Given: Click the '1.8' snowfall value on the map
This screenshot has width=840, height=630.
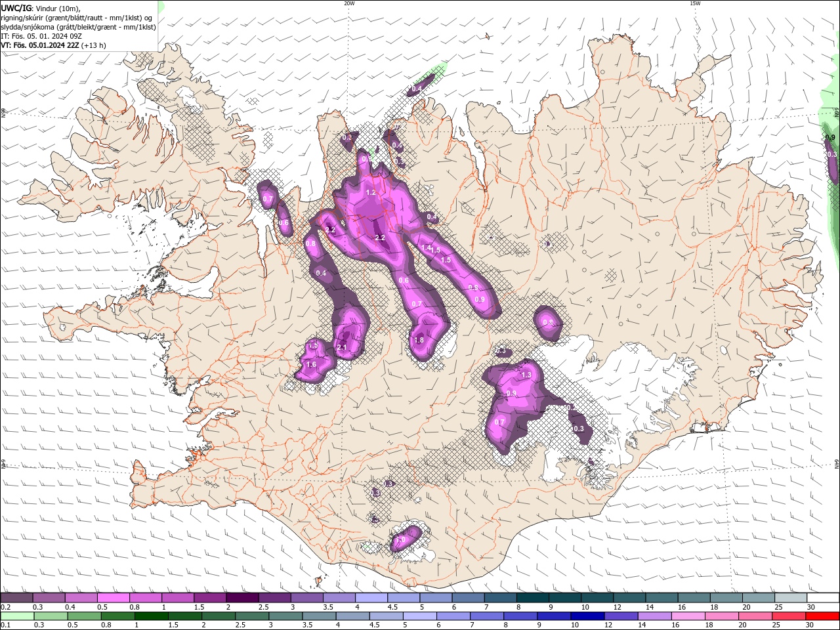Looking at the screenshot, I should [x=419, y=341].
